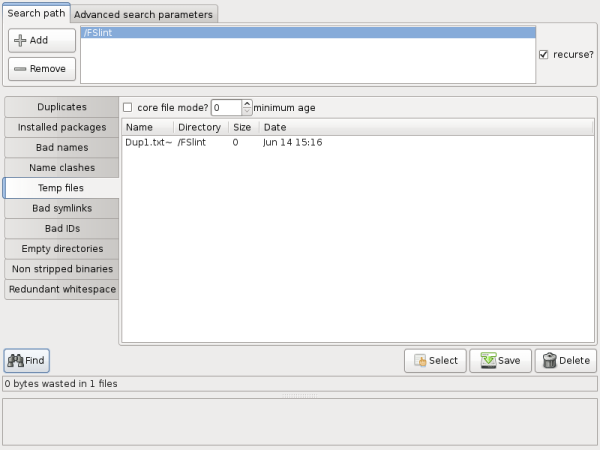The image size is (600, 450).
Task: Enable core file mode checkbox
Action: click(x=128, y=107)
